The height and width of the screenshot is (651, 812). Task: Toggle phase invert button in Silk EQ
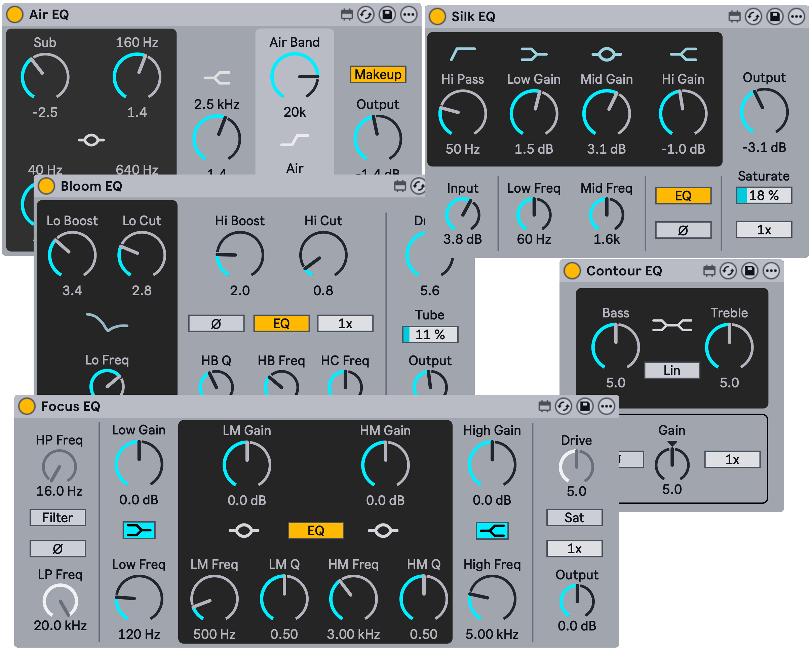[683, 230]
